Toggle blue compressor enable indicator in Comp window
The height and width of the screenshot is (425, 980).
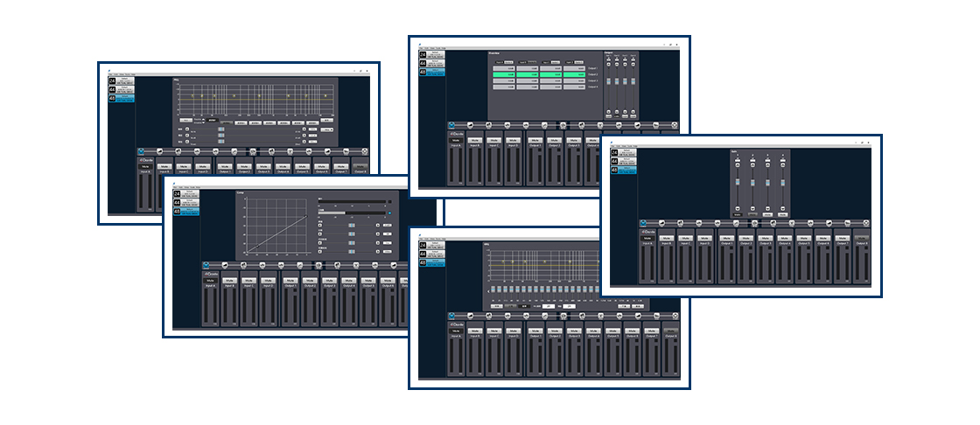(x=389, y=211)
